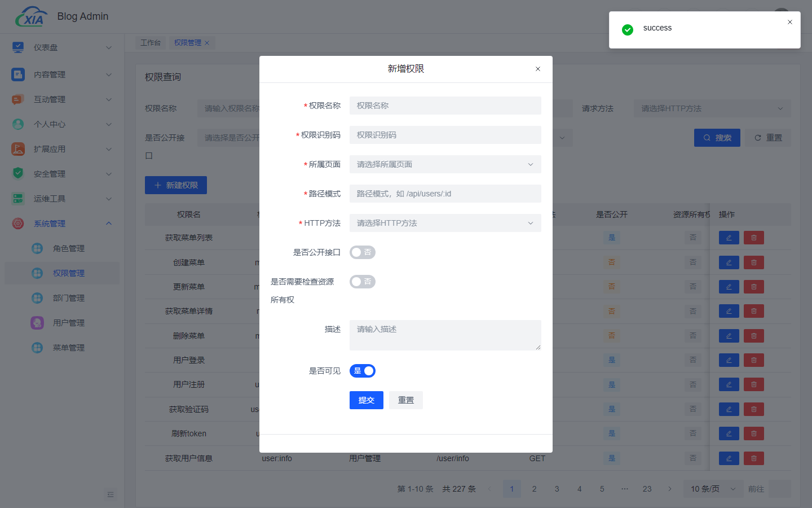Expand the 内容管理 menu chevron
Image resolution: width=812 pixels, height=508 pixels.
pyautogui.click(x=109, y=75)
